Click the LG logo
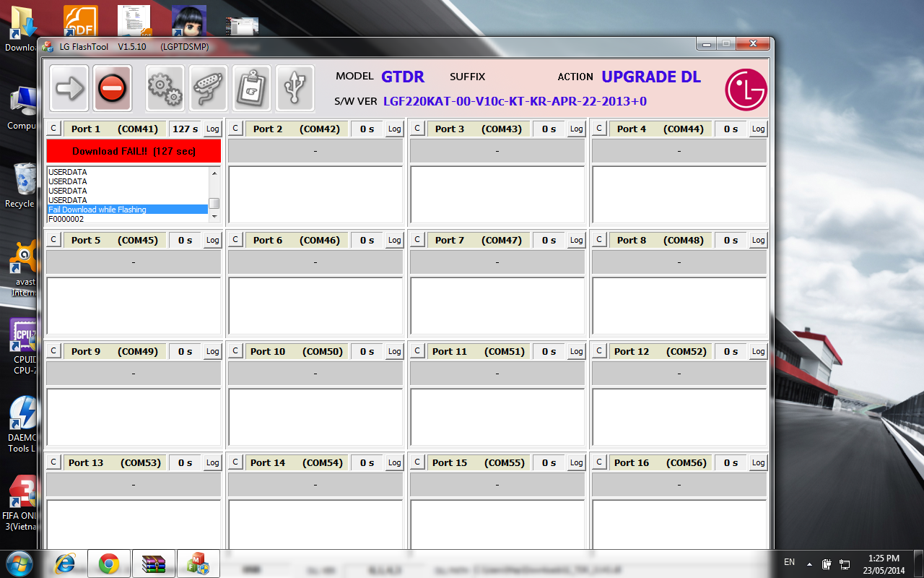 pos(746,90)
